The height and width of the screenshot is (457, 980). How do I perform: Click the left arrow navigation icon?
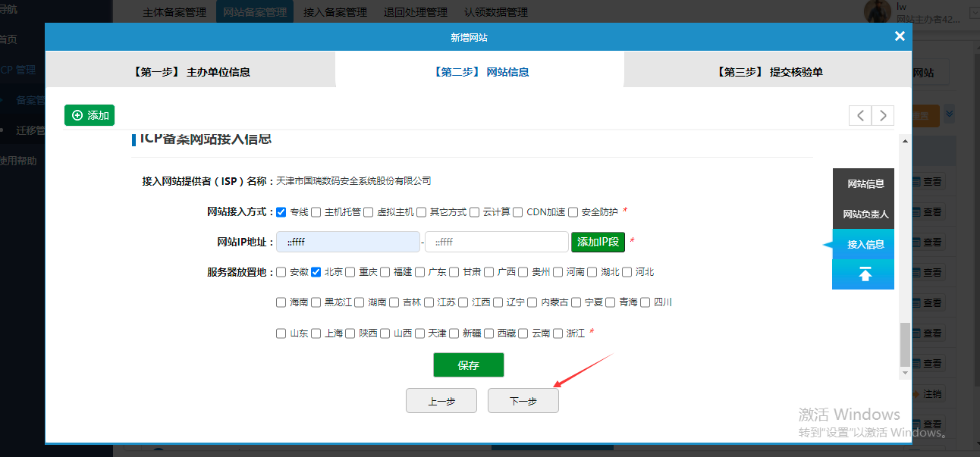click(x=860, y=115)
